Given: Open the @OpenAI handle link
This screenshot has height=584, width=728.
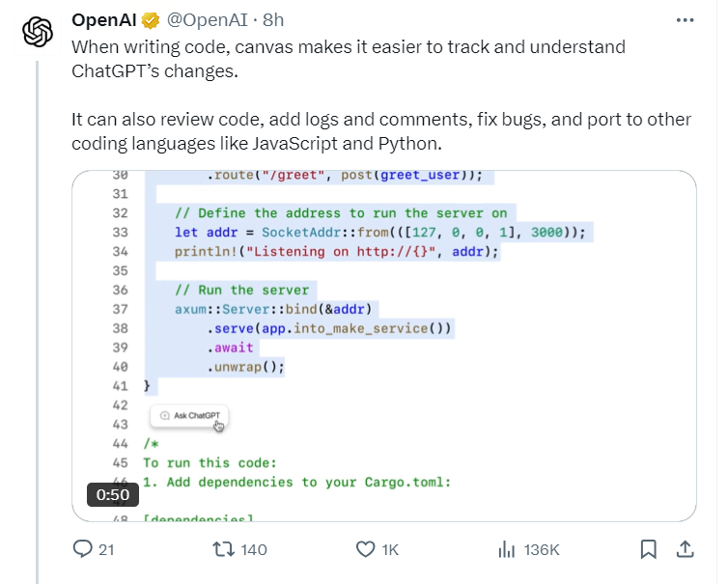Looking at the screenshot, I should click(x=207, y=20).
